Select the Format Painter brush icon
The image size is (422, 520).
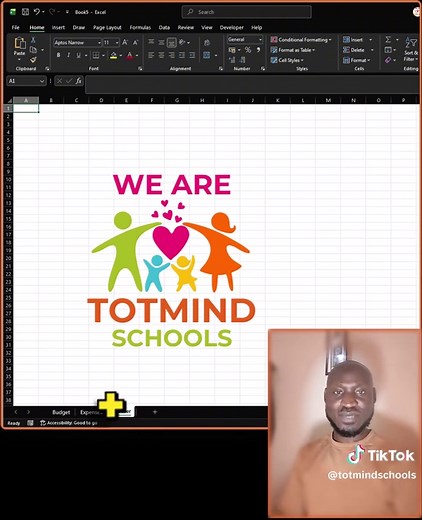(33, 60)
